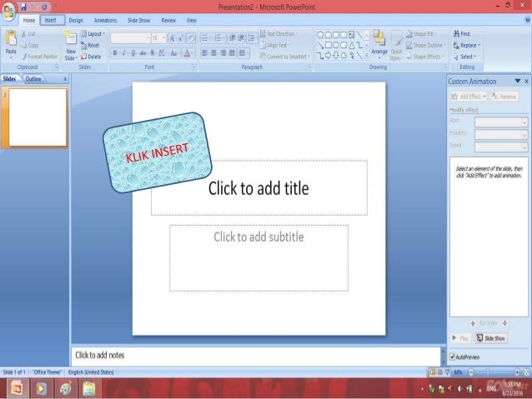Open line spacing options
Viewport: 532px width, 399px height.
pos(252,38)
